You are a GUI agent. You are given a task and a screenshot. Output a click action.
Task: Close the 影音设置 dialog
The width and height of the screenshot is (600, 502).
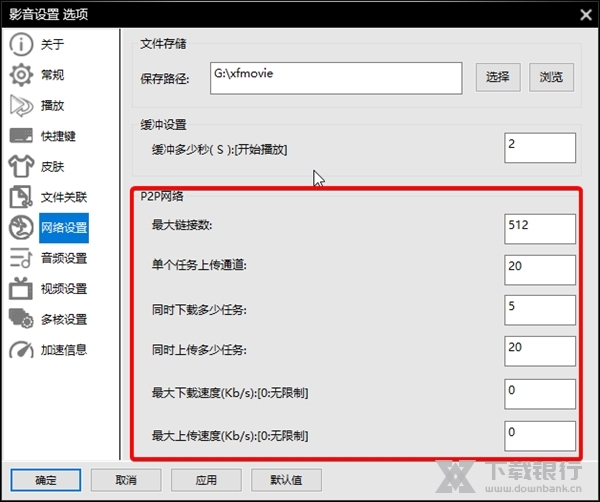(x=586, y=15)
